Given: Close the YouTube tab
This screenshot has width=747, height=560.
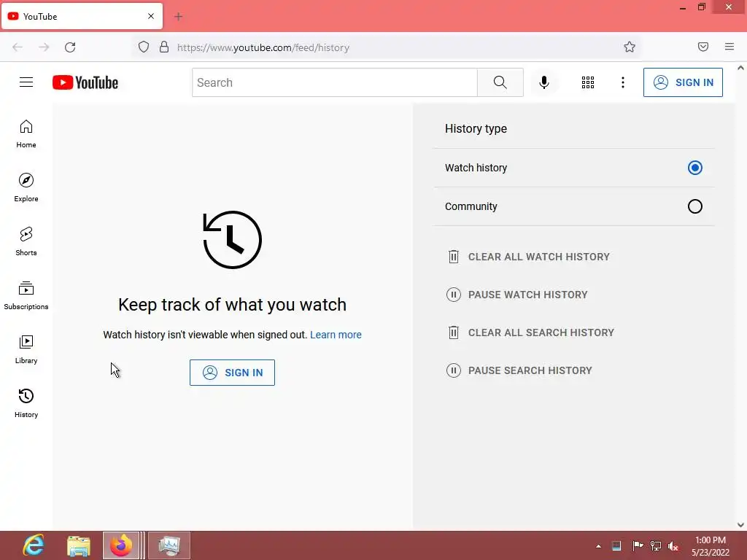Looking at the screenshot, I should (151, 16).
